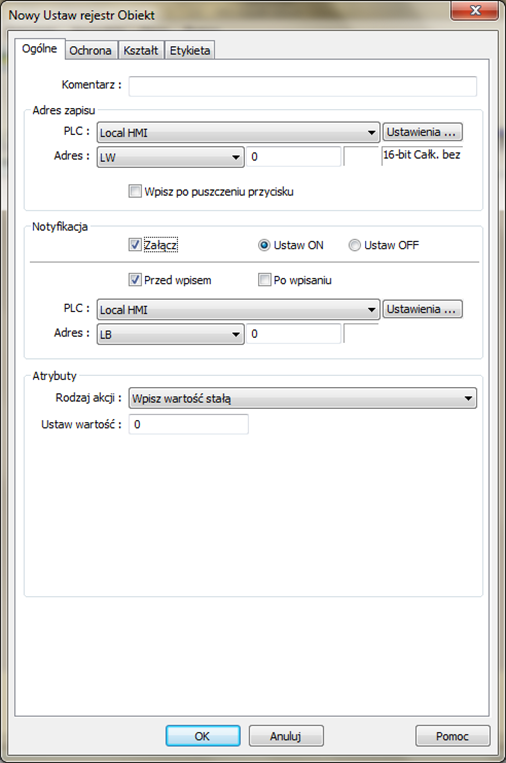The width and height of the screenshot is (506, 763).
Task: Uncheck the Przed wpisem checkbox
Action: click(x=135, y=279)
